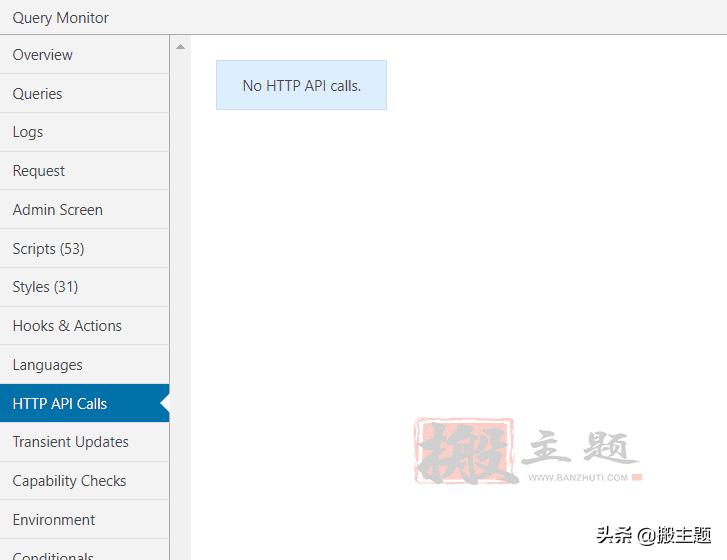Show the Request panel
Viewport: 727px width, 560px height.
pyautogui.click(x=39, y=171)
